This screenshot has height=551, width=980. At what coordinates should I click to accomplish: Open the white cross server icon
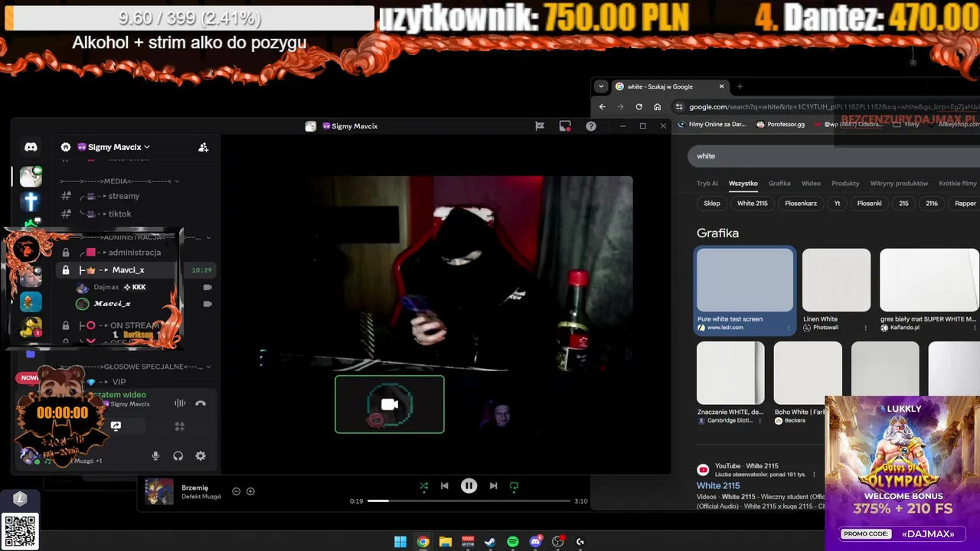[x=31, y=201]
